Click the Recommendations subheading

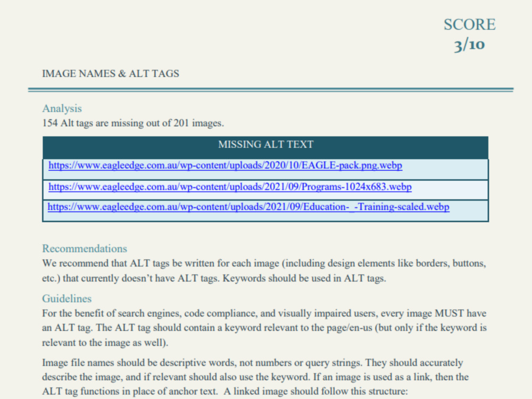point(85,248)
